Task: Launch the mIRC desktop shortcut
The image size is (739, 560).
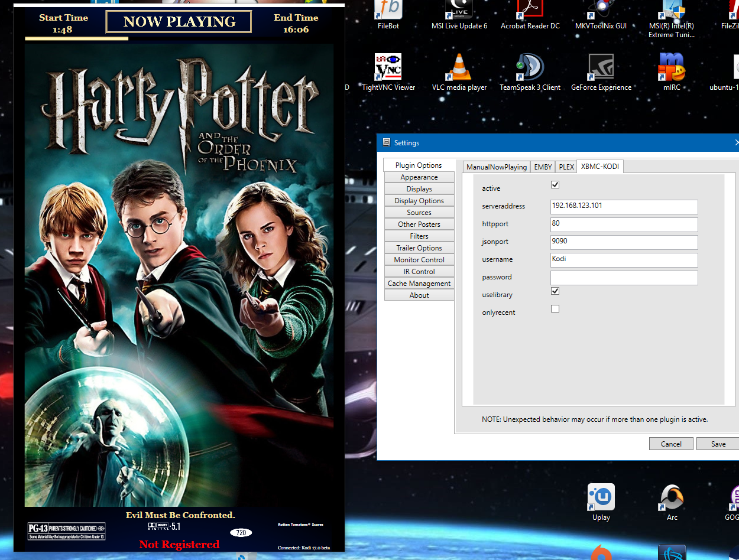Action: pyautogui.click(x=672, y=71)
